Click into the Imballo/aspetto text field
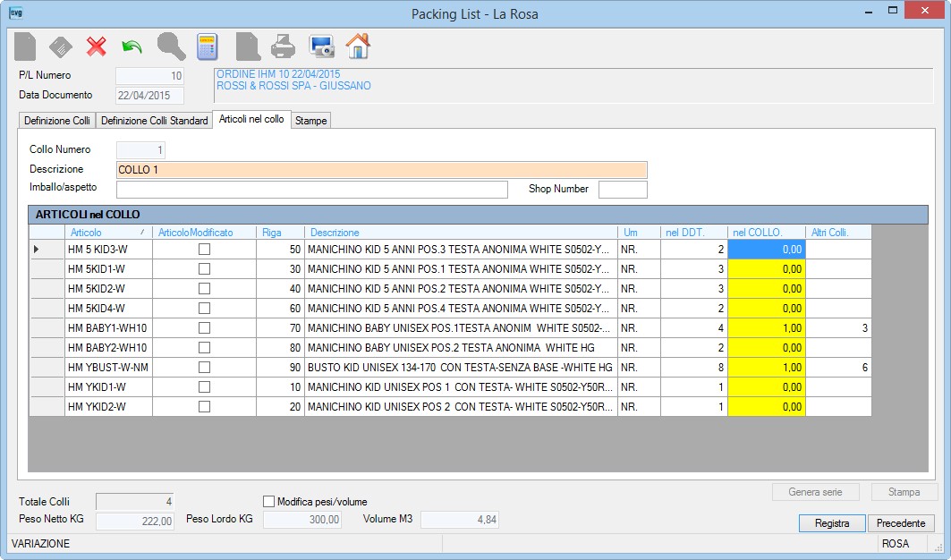The height and width of the screenshot is (560, 951). (311, 190)
